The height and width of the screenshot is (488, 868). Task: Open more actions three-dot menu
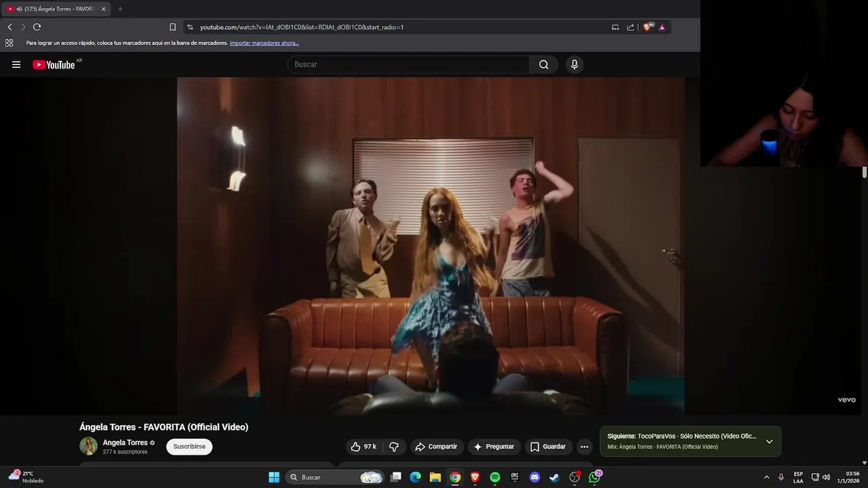(x=585, y=447)
